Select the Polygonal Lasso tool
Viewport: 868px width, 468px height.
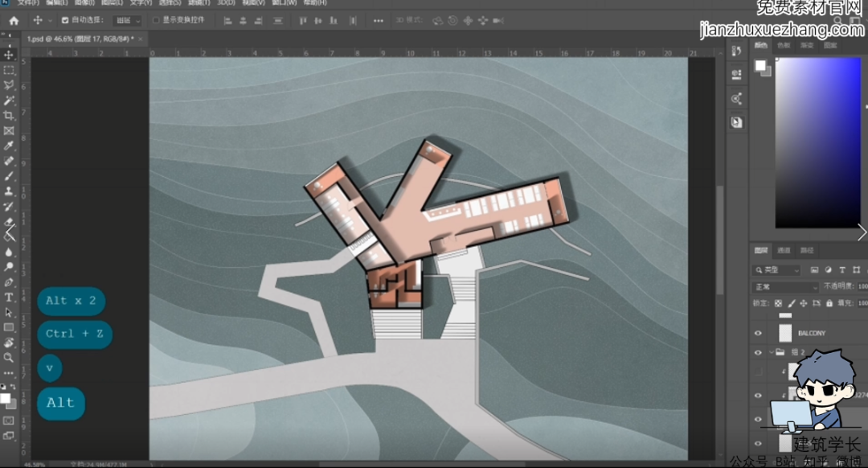pos(9,85)
